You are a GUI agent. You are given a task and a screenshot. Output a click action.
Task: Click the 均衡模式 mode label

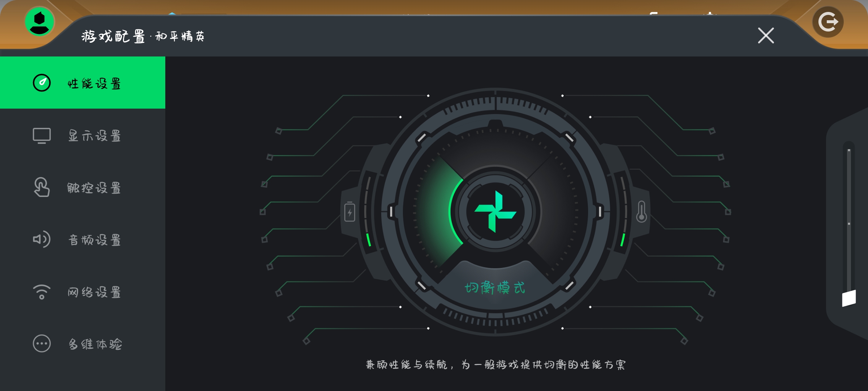point(495,288)
